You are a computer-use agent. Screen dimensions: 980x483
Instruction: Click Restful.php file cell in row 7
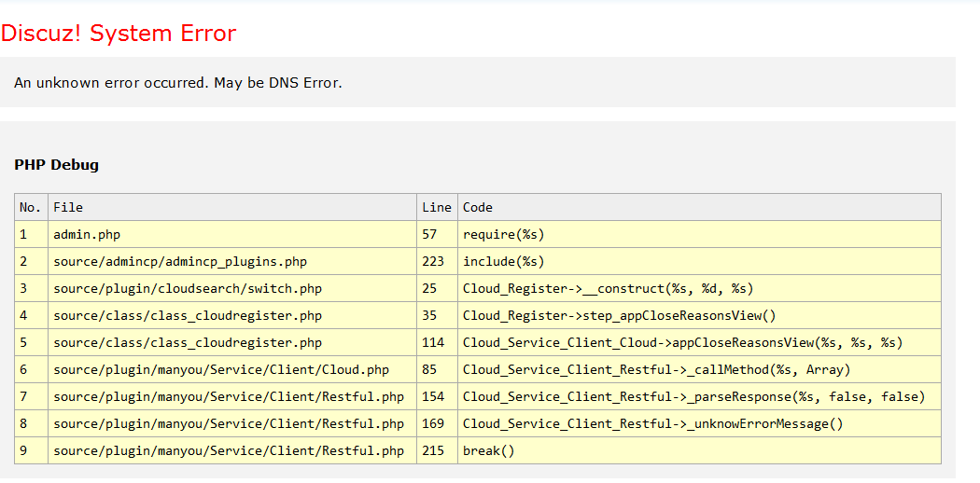click(x=232, y=397)
